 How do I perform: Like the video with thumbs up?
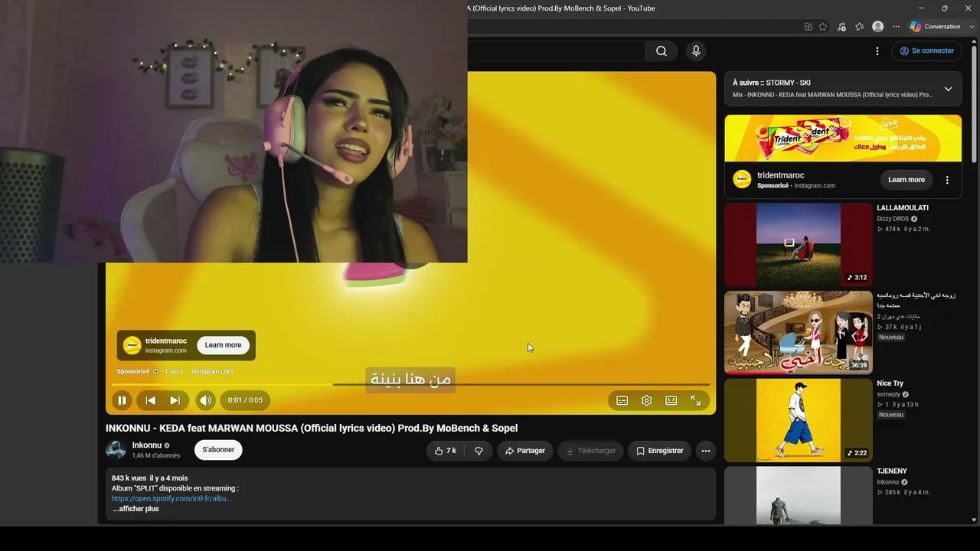point(445,451)
